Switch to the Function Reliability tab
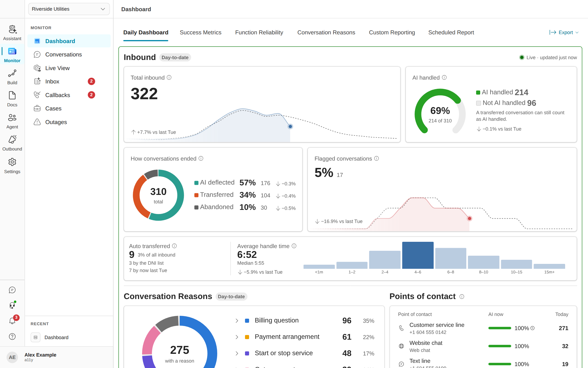Viewport: 588px width, 368px height. [x=259, y=32]
